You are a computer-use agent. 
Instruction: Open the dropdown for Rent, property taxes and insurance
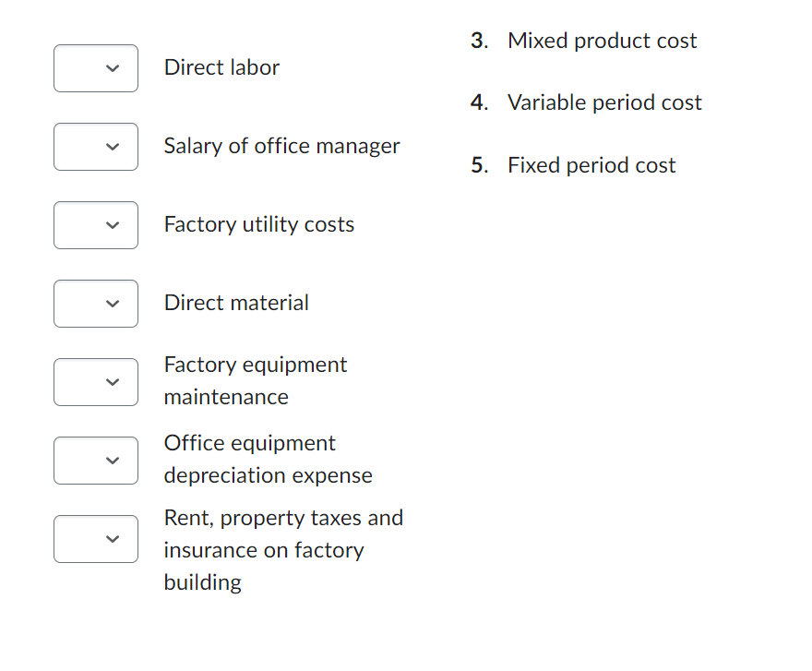click(96, 539)
